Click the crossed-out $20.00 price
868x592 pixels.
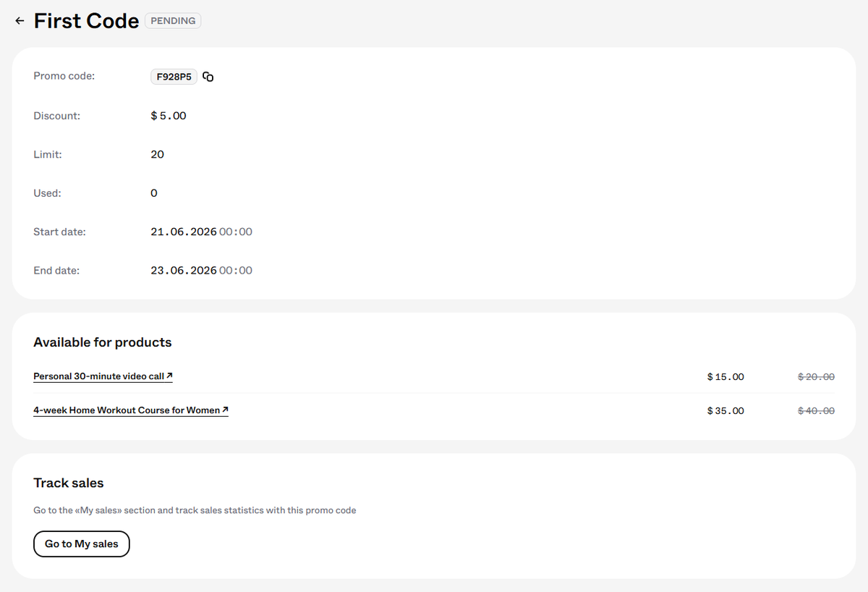(816, 376)
